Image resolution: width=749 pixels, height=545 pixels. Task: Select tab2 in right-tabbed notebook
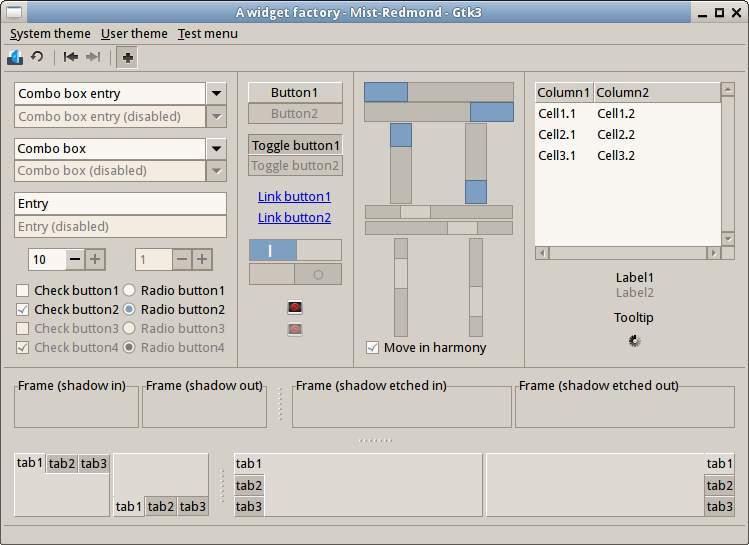[719, 485]
